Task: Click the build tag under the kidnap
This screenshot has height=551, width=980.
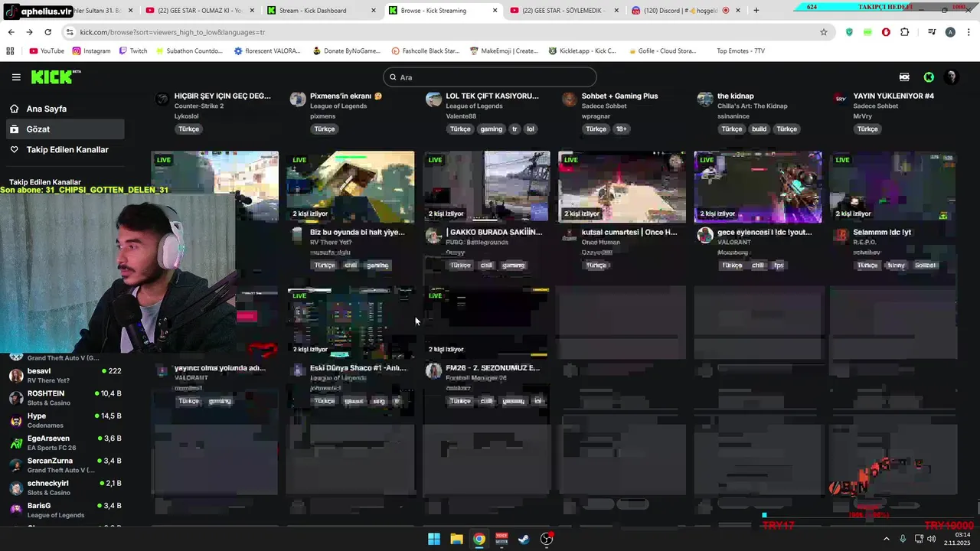Action: pos(759,129)
